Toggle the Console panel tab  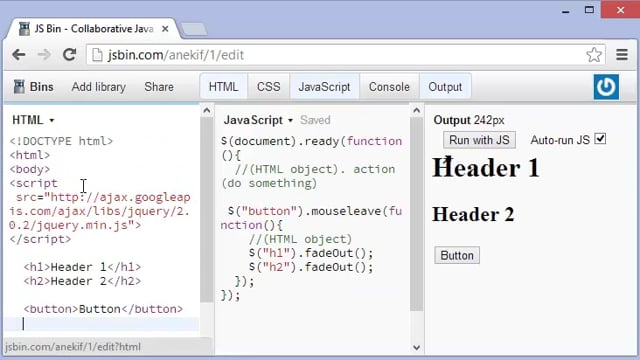point(389,87)
